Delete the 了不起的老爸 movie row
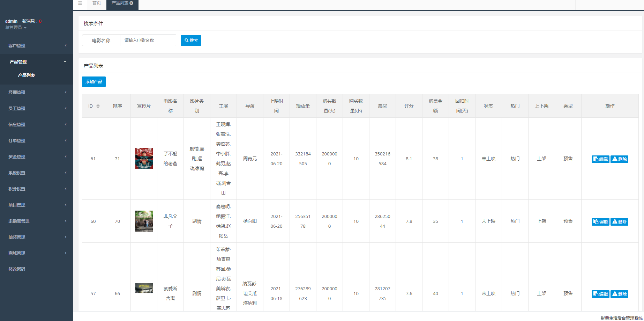Screen dimensions: 644x321 pos(619,159)
